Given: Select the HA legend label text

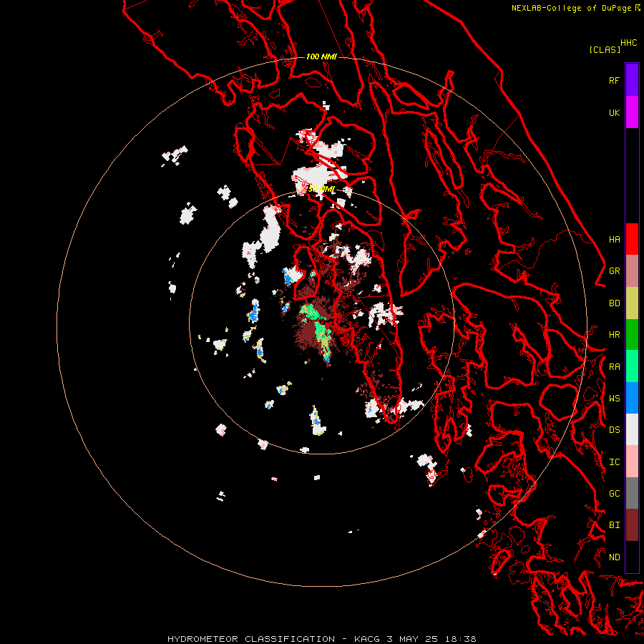Looking at the screenshot, I should 614,239.
